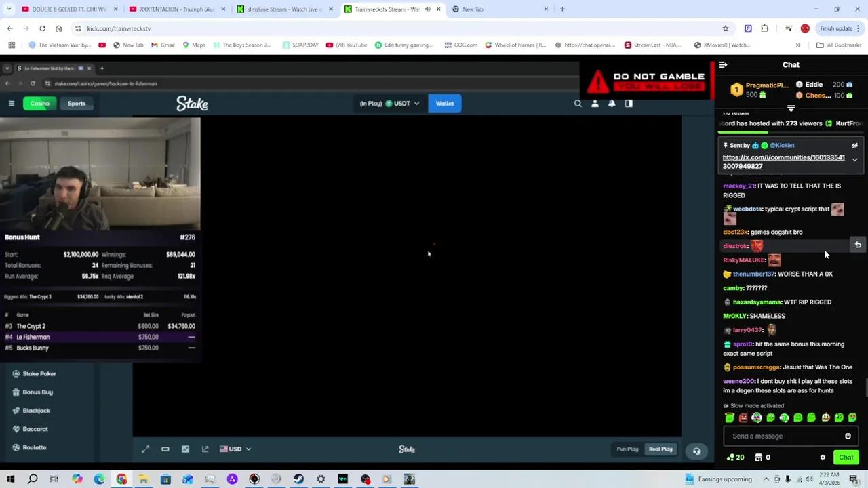Viewport: 868px width, 488px height.
Task: Search games on Stake
Action: pyautogui.click(x=578, y=104)
